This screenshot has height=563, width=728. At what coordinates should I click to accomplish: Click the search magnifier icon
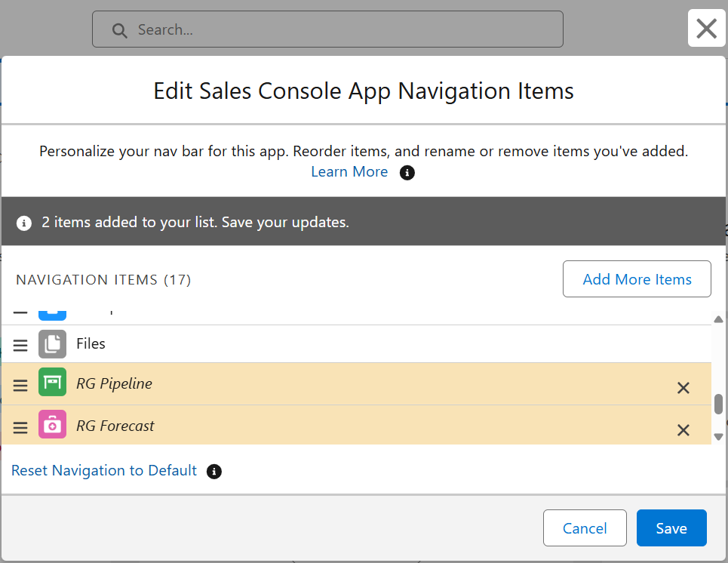pos(119,31)
